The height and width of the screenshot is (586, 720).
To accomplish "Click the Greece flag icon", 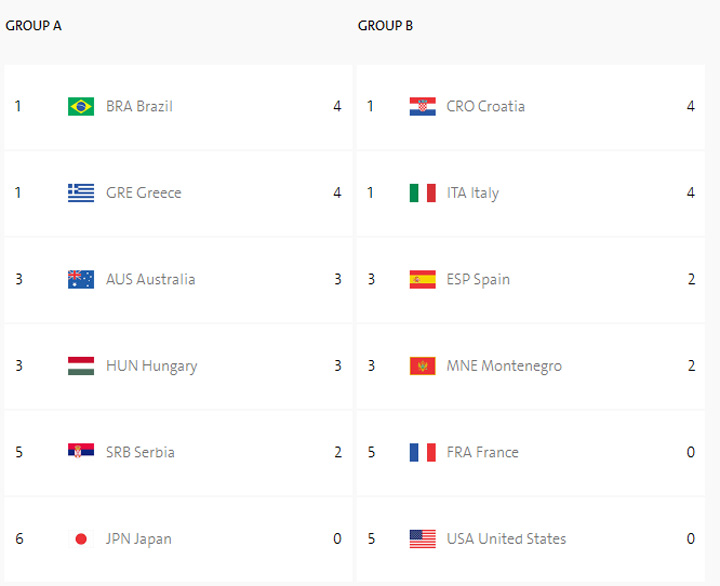I will [x=81, y=193].
